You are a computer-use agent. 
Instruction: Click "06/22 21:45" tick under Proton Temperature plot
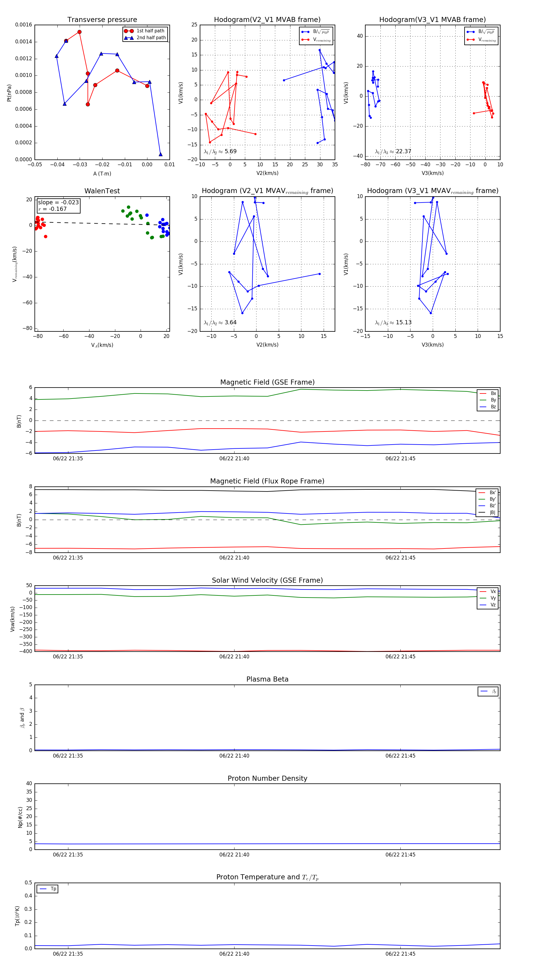click(400, 954)
